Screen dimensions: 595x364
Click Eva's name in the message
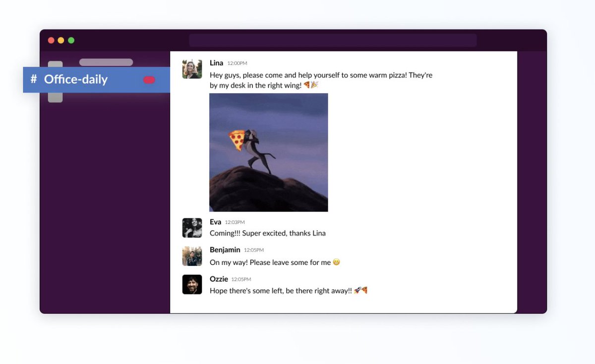(x=215, y=222)
